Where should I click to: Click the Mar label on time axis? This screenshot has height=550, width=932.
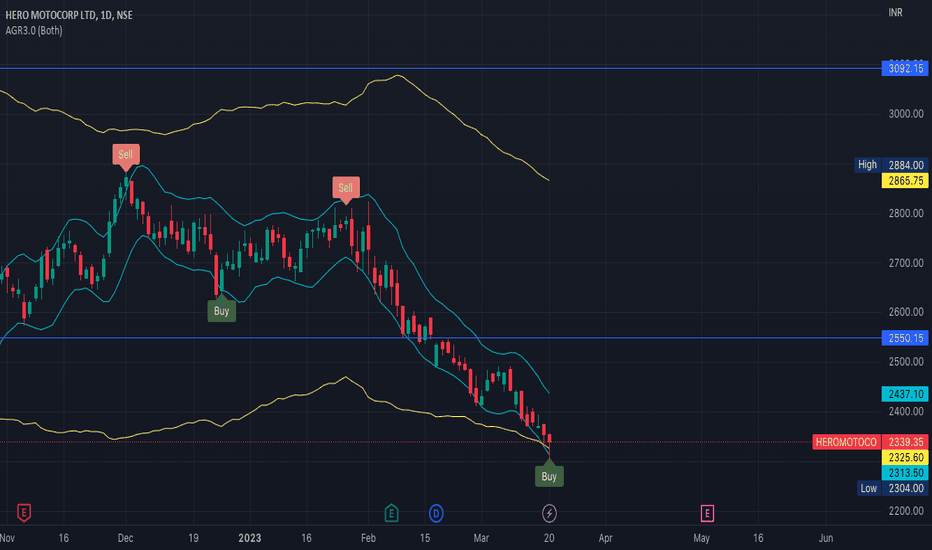481,538
